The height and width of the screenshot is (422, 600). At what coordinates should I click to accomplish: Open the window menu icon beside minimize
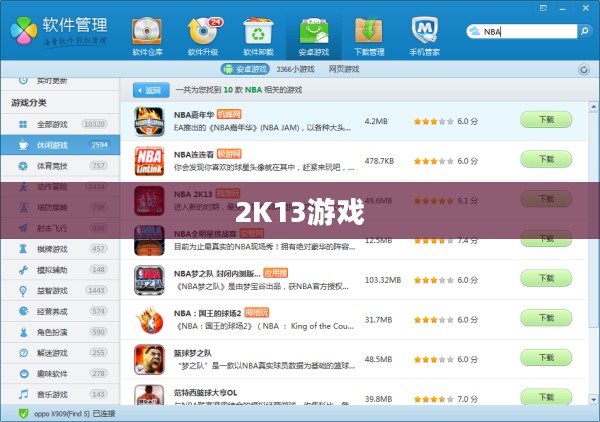pyautogui.click(x=543, y=8)
